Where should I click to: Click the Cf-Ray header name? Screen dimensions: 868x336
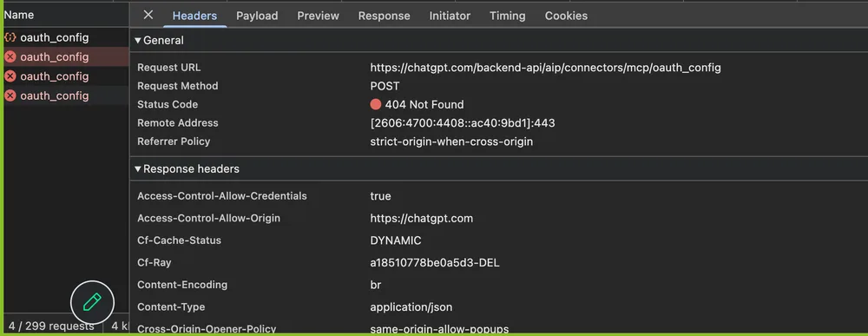[x=155, y=263]
